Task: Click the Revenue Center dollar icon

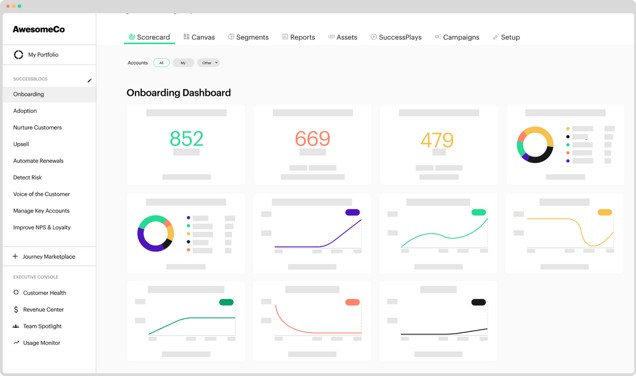Action: [16, 309]
